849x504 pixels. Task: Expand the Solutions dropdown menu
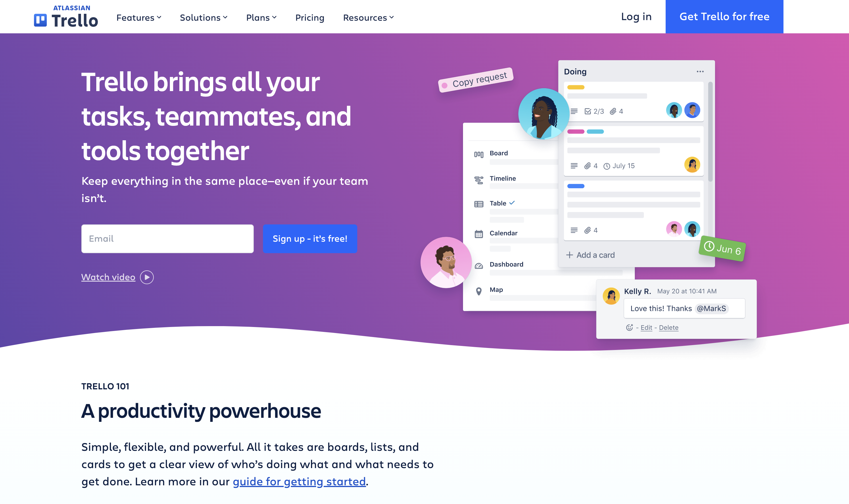coord(203,17)
